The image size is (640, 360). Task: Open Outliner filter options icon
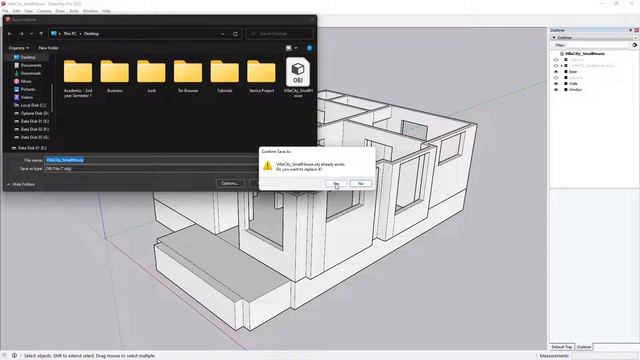pyautogui.click(x=635, y=45)
